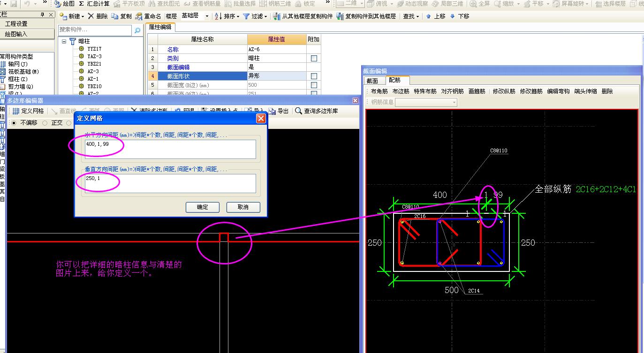Open the 俯视 view dropdown arrow

(x=392, y=4)
